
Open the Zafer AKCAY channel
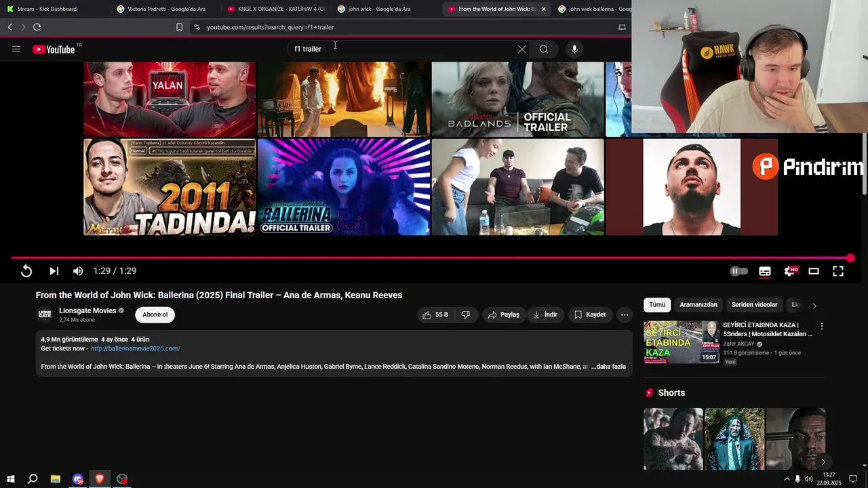point(738,344)
